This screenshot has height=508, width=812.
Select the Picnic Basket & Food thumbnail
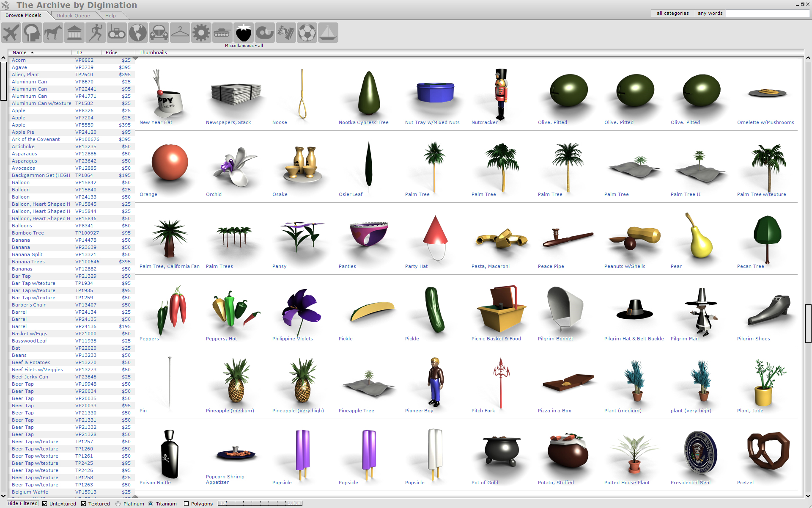click(x=502, y=309)
